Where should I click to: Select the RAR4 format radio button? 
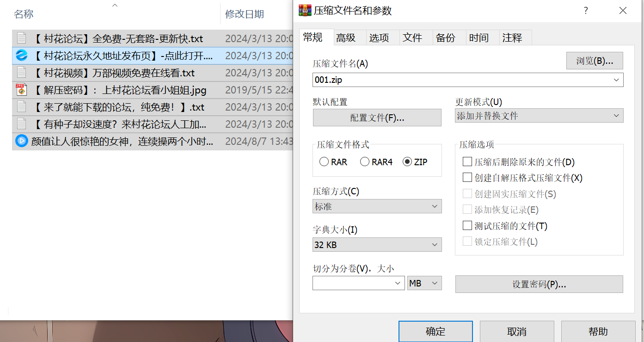click(x=365, y=162)
